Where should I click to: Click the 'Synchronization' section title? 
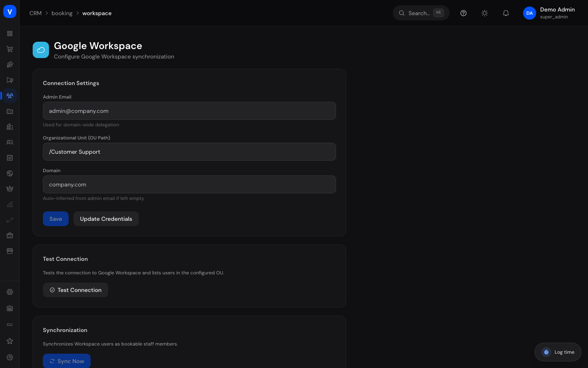pos(65,330)
